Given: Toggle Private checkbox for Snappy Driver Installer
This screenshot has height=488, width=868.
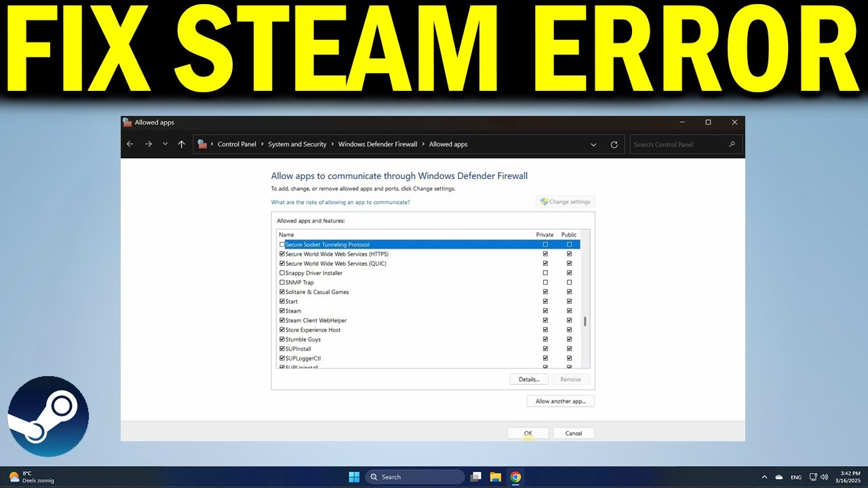Looking at the screenshot, I should coord(545,273).
